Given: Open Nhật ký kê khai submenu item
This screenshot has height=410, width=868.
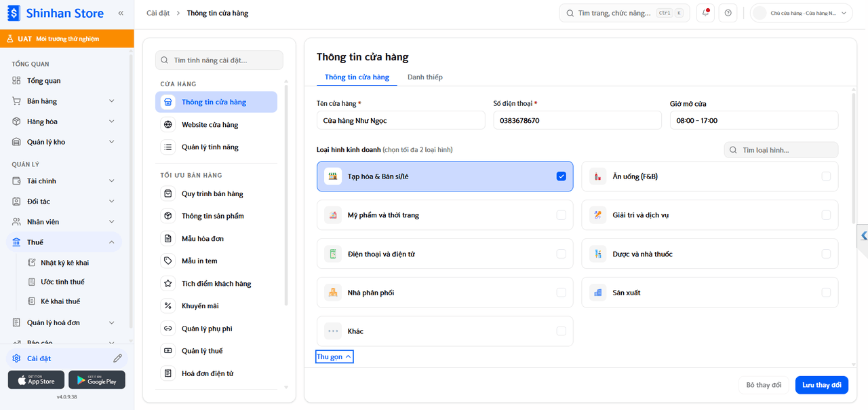Looking at the screenshot, I should [64, 263].
